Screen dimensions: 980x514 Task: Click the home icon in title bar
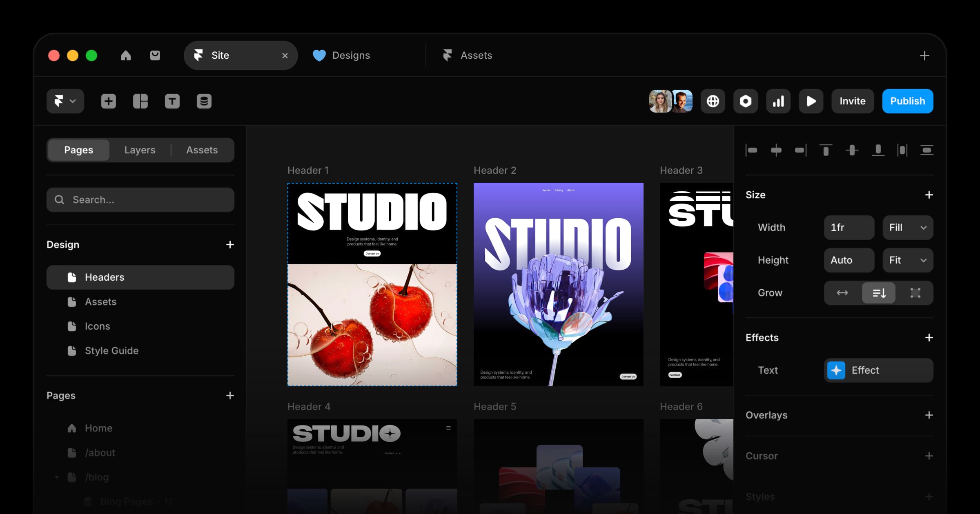tap(126, 55)
